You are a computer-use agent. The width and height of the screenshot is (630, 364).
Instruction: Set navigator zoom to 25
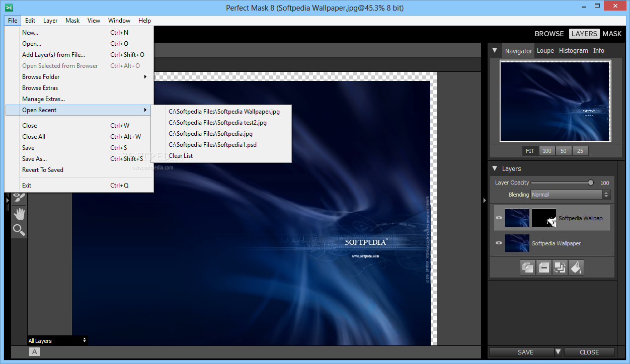[x=580, y=151]
